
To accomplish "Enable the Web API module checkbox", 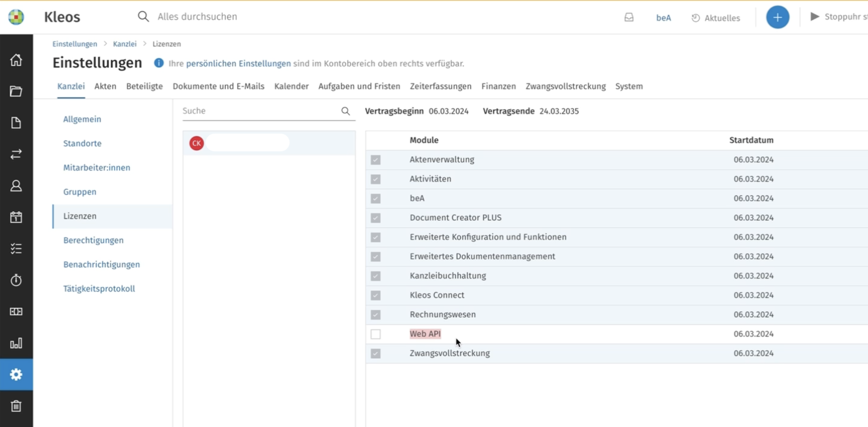I will pos(375,334).
